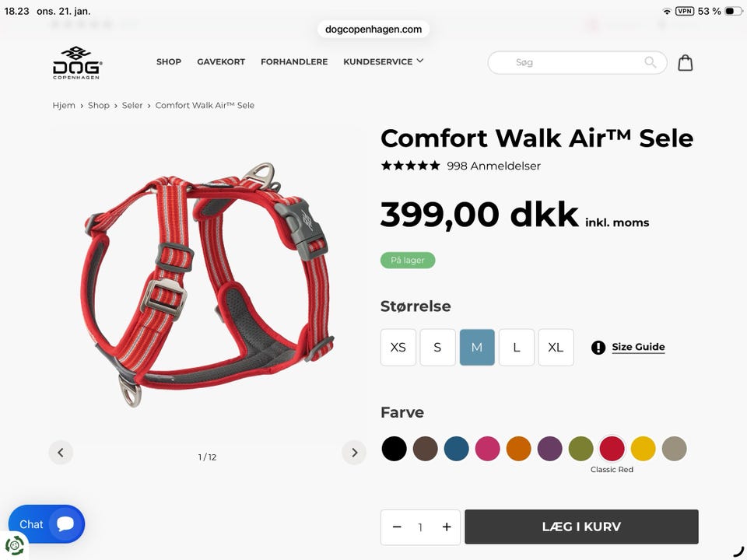Select size L
The width and height of the screenshot is (747, 560).
(x=517, y=347)
